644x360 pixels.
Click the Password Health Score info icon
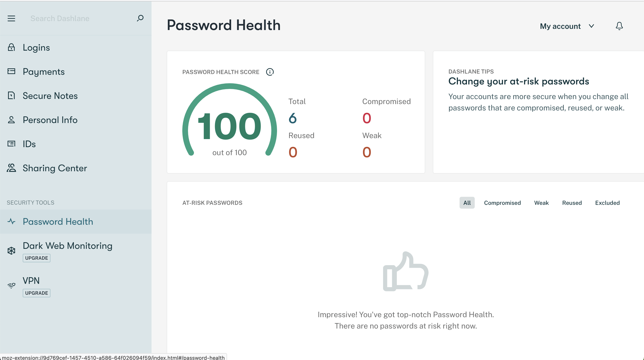tap(270, 72)
